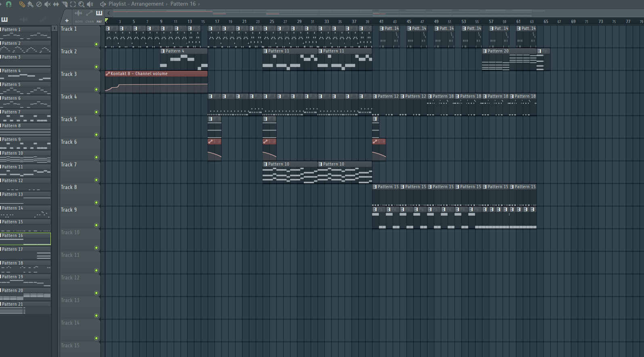Select the Playback speaker tool
This screenshot has height=357, width=644.
point(90,4)
